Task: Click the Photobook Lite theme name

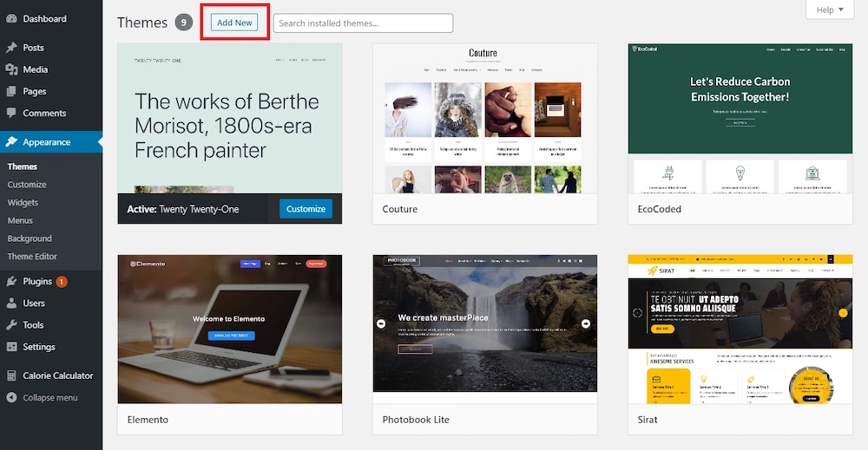Action: pyautogui.click(x=416, y=420)
